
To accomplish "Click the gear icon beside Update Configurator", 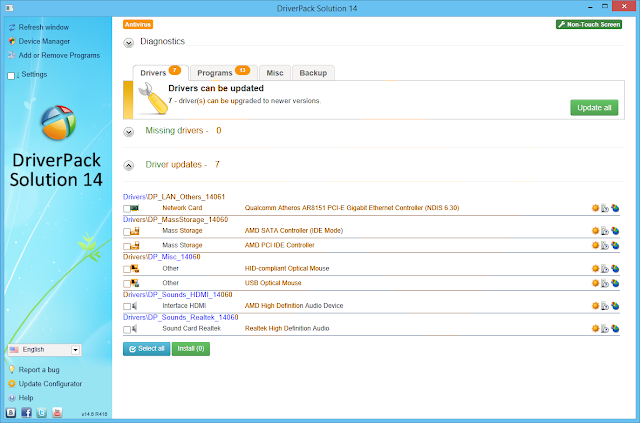I will click(12, 384).
